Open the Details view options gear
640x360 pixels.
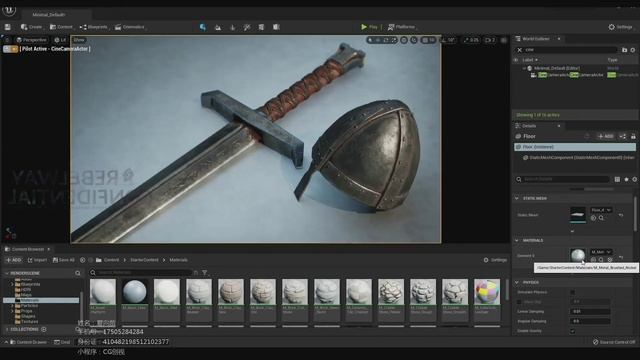635,179
